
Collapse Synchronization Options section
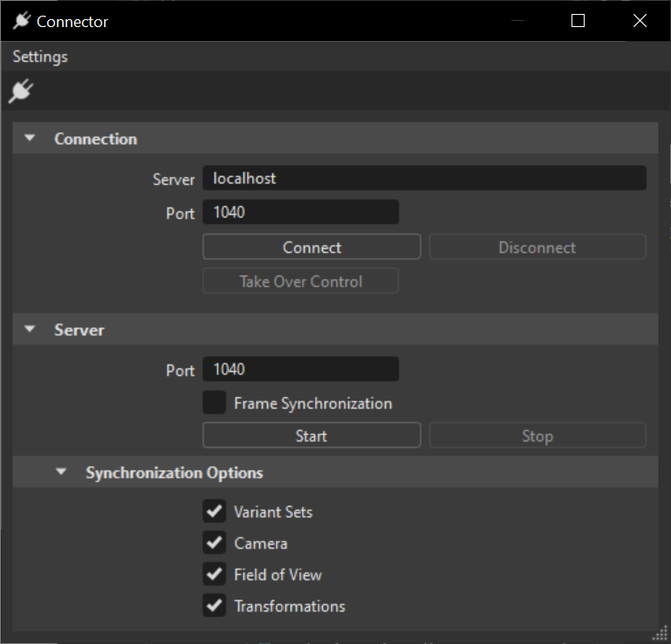point(61,473)
